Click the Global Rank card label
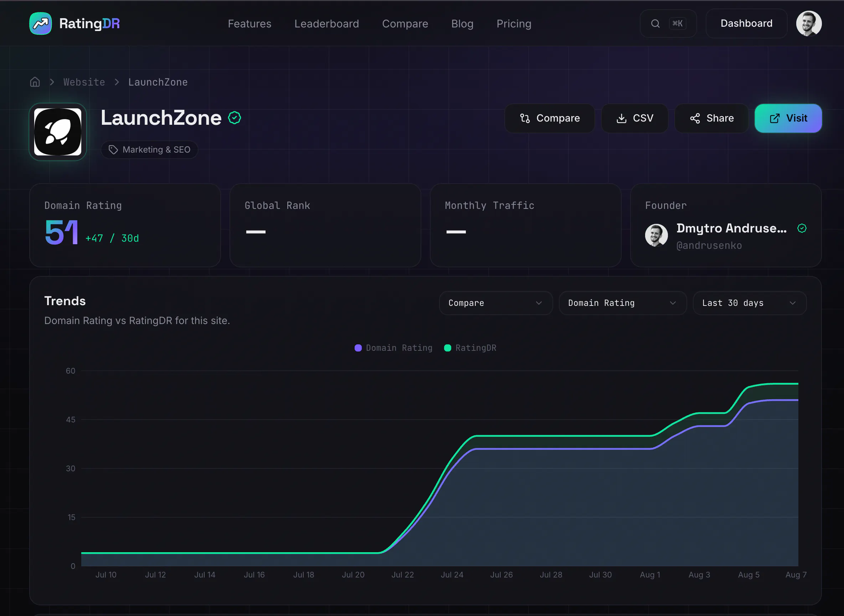 (277, 205)
